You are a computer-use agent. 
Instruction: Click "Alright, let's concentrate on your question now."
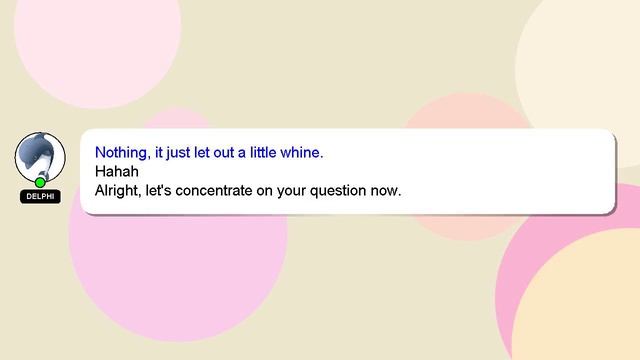(x=248, y=191)
